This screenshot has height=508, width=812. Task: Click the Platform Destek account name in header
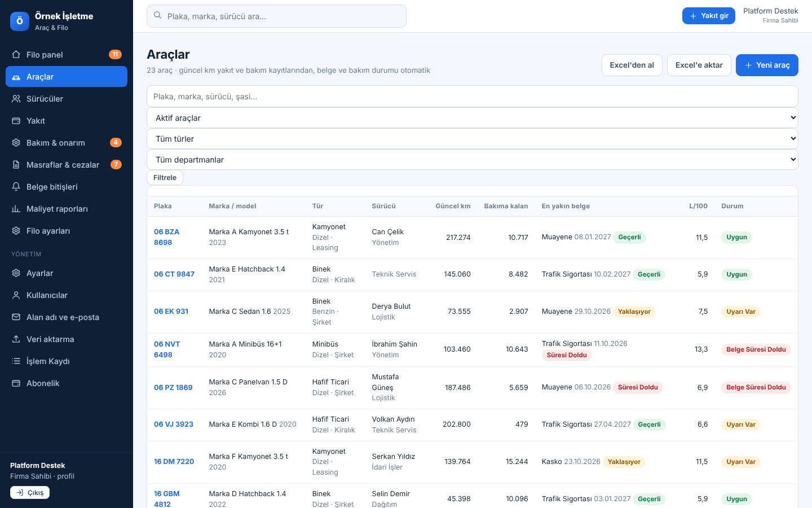point(771,11)
